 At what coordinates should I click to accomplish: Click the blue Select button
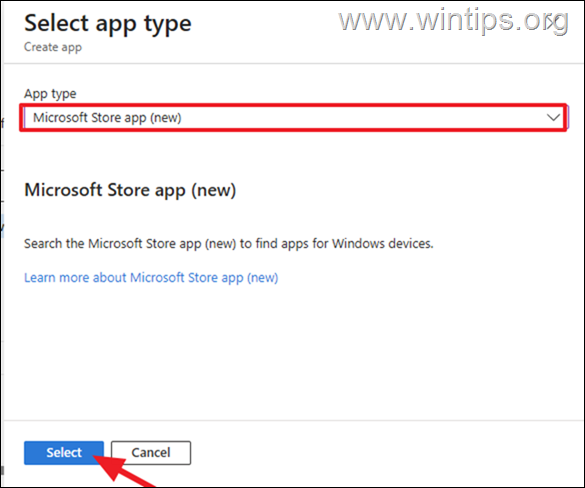(x=64, y=453)
